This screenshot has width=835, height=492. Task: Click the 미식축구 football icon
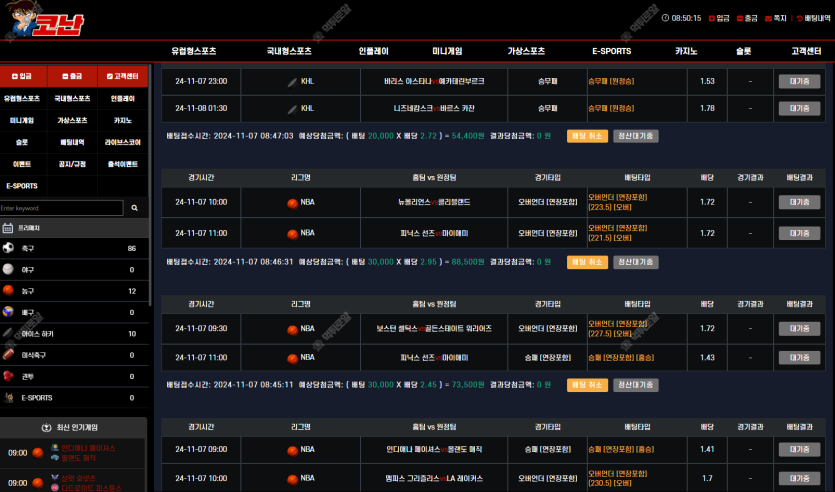[9, 355]
